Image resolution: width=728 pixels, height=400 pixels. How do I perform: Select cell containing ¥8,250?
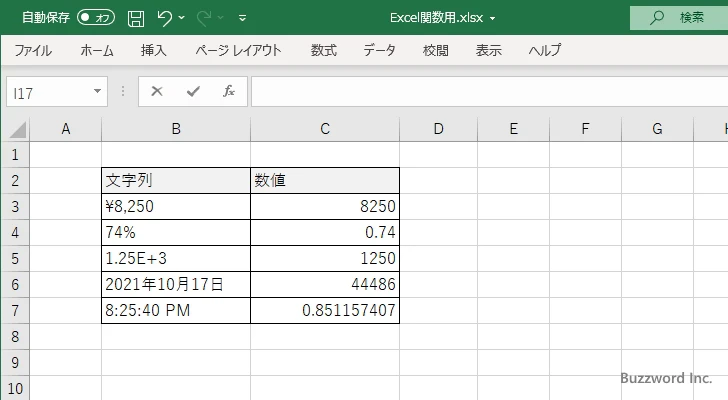pyautogui.click(x=176, y=206)
